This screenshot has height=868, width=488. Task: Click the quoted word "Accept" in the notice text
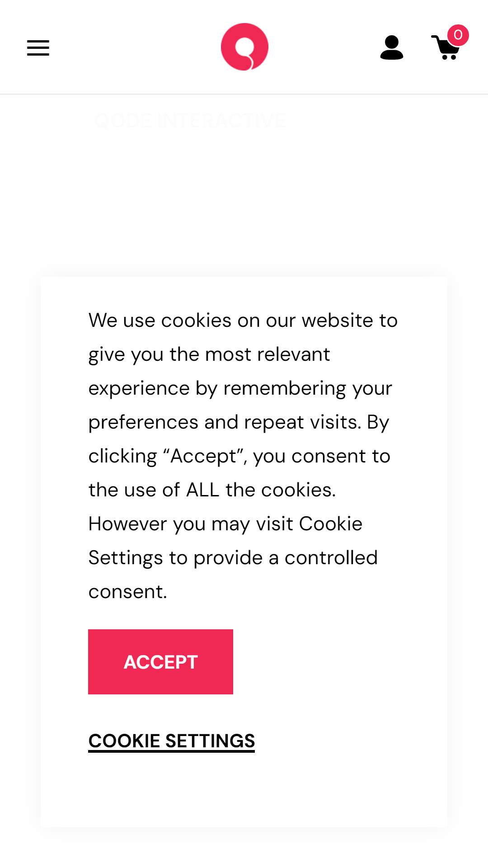click(x=203, y=456)
